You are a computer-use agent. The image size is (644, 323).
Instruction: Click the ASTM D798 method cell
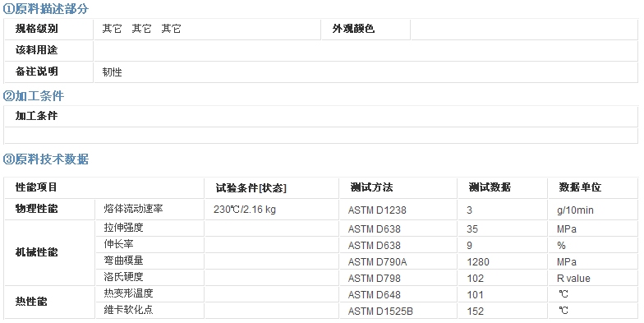tap(398, 278)
